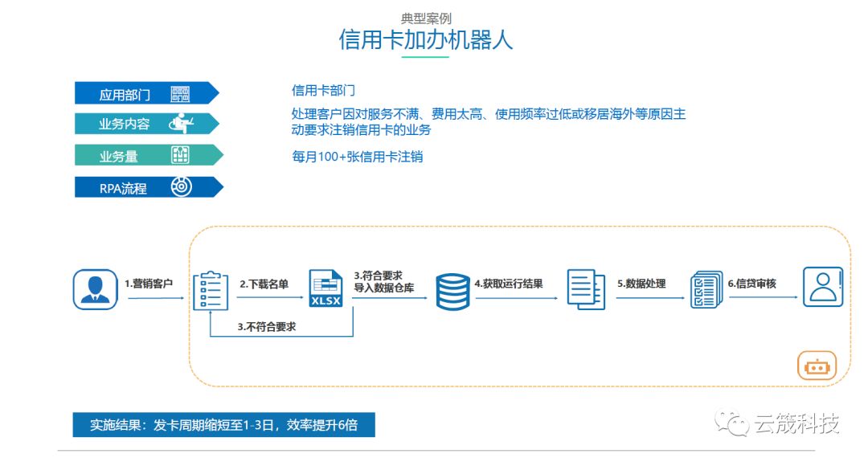The image size is (868, 462).
Task: Click the title 信用卡加办机器人
Action: tap(426, 40)
